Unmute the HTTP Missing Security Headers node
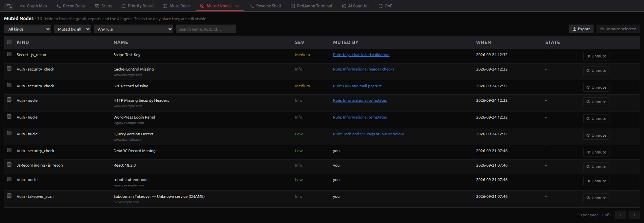Screen dimensions: 644x223 tap(596, 102)
